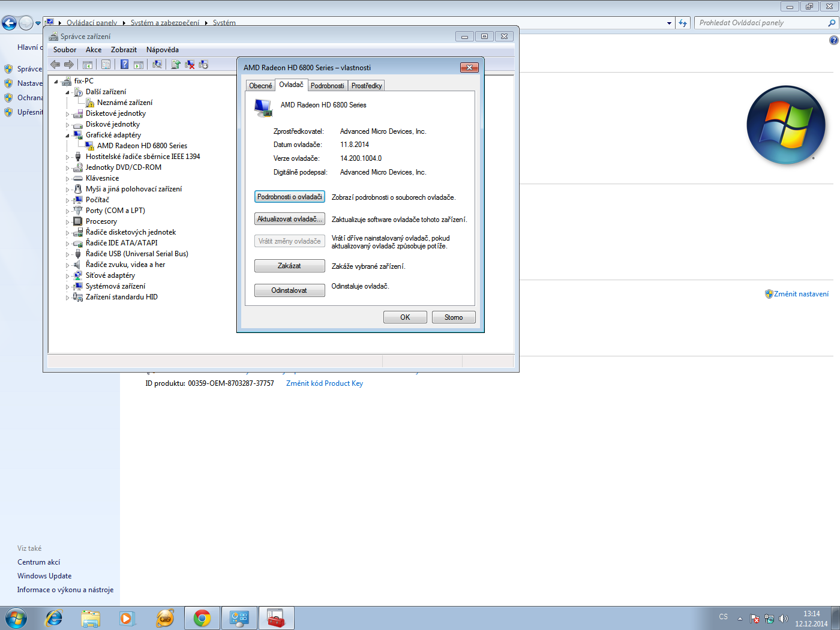Open the Nápověda menu
Screen dimensions: 840x630
tap(163, 50)
